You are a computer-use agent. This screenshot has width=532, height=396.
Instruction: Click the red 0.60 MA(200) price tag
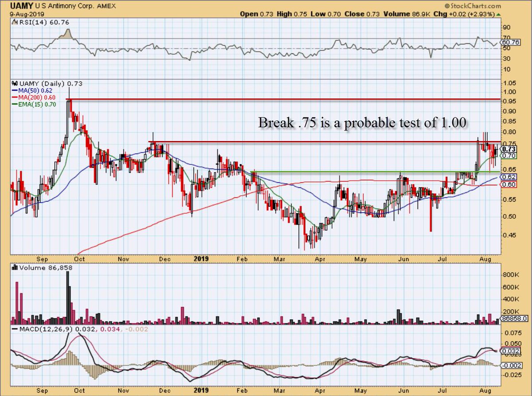point(509,184)
